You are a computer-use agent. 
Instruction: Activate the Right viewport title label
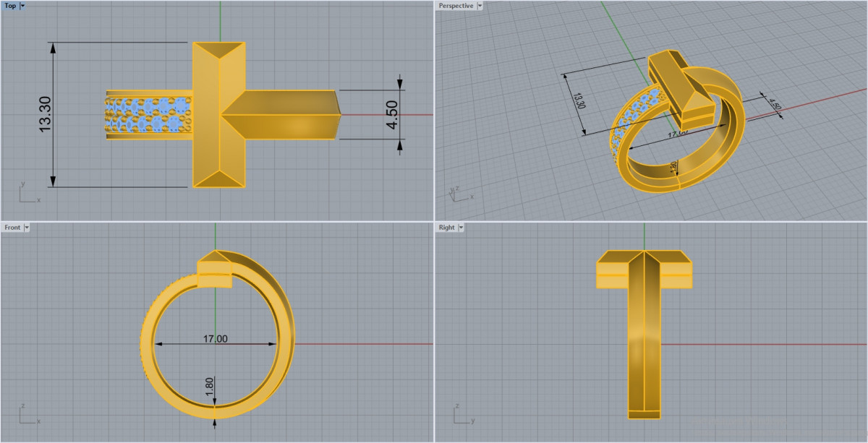tap(446, 227)
